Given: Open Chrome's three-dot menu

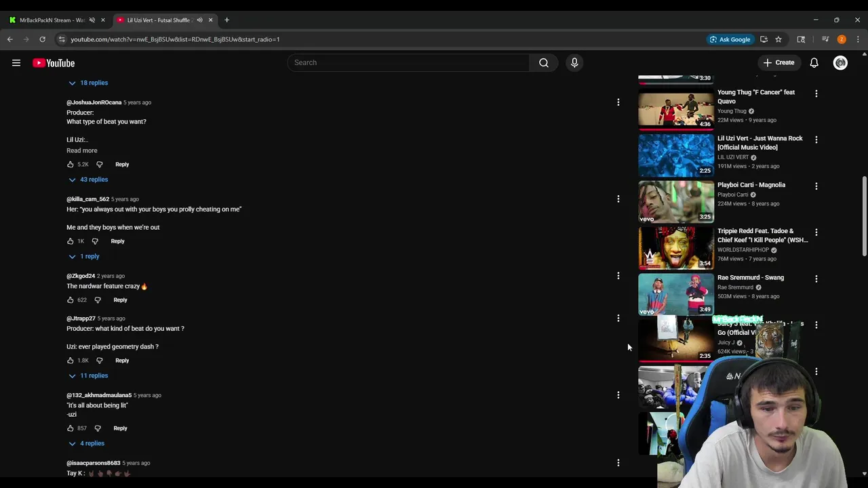Looking at the screenshot, I should pyautogui.click(x=858, y=39).
